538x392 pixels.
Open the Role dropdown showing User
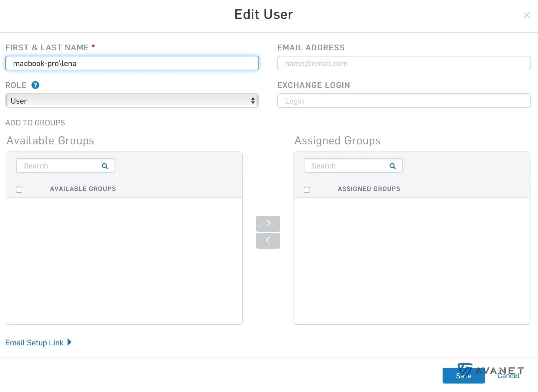click(132, 101)
